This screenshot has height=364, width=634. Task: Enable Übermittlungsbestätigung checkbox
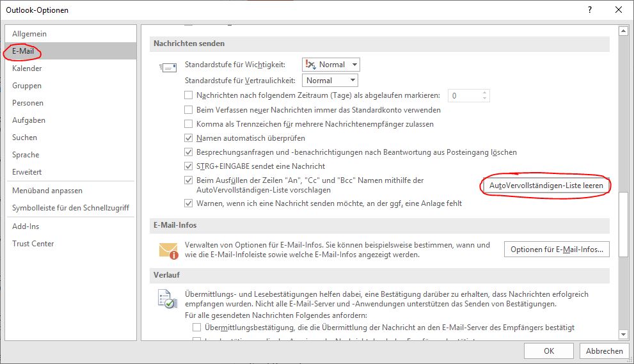click(197, 327)
